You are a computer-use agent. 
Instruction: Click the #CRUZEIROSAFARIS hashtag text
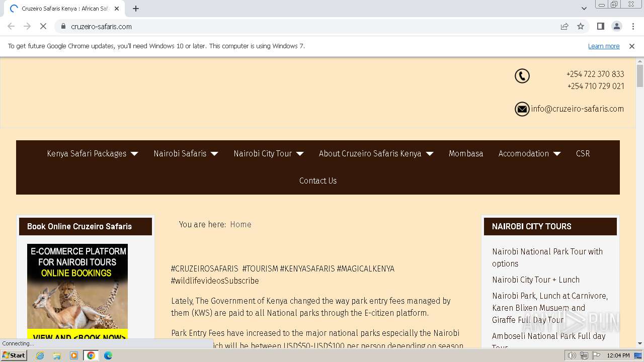[x=205, y=268]
